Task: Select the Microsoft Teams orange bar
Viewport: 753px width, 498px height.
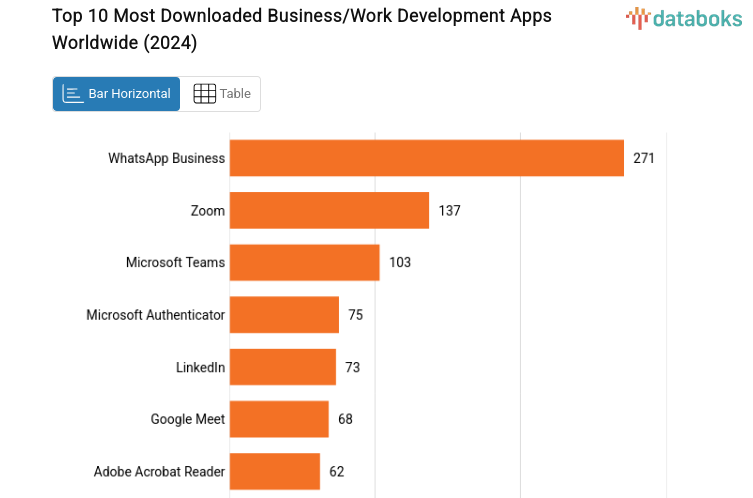Action: [x=305, y=263]
